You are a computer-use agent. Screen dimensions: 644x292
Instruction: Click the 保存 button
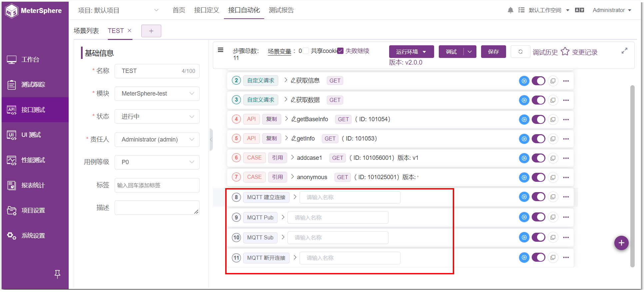point(493,52)
